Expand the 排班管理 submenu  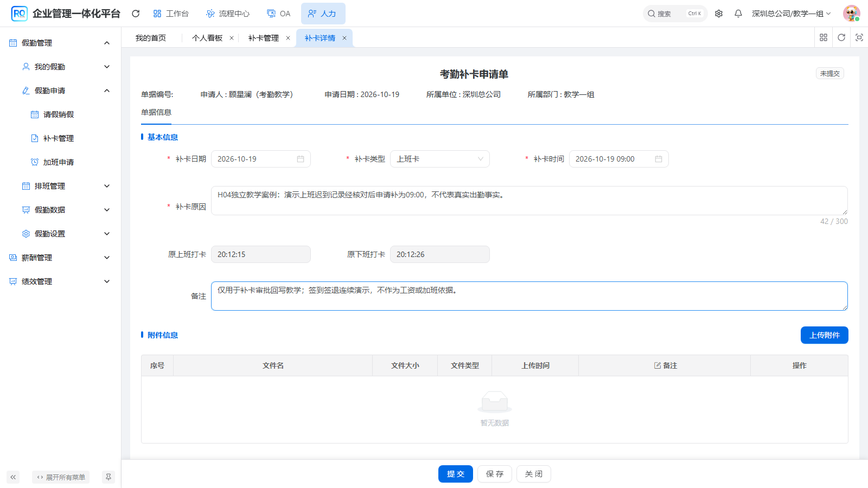(60, 186)
